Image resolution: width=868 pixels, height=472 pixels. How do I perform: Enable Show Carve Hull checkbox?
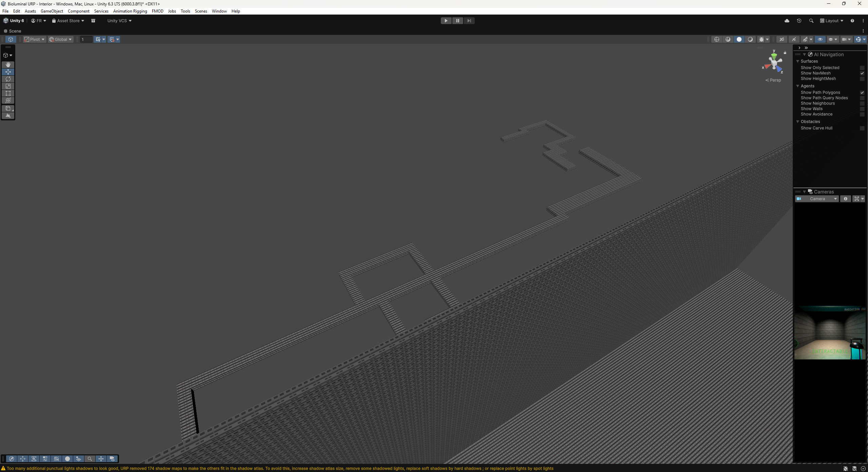pos(862,128)
